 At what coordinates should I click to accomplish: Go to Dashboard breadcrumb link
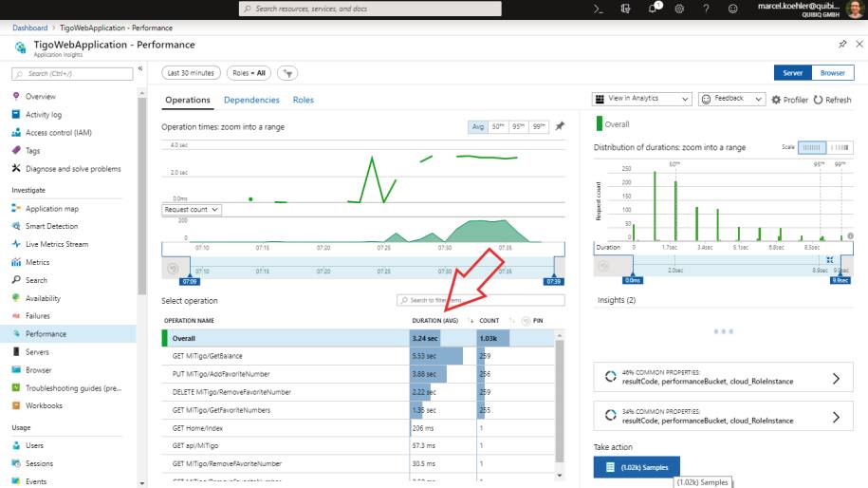click(30, 28)
